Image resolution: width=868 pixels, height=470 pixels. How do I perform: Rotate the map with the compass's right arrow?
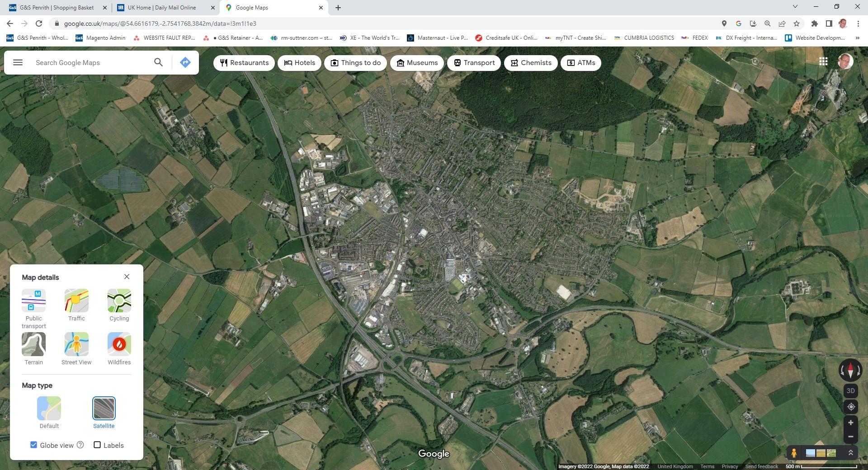[x=859, y=371]
